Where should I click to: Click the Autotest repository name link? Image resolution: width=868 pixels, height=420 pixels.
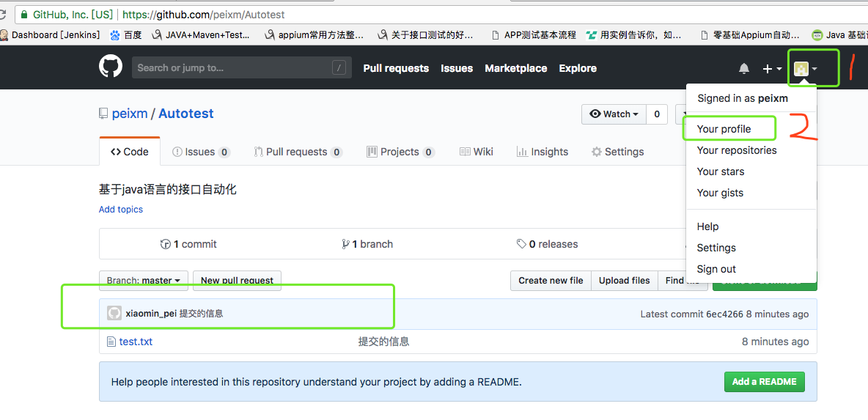tap(186, 114)
